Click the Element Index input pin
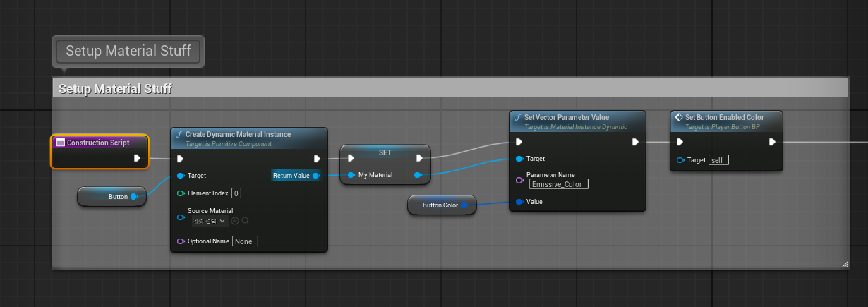868x307 pixels. (x=181, y=193)
